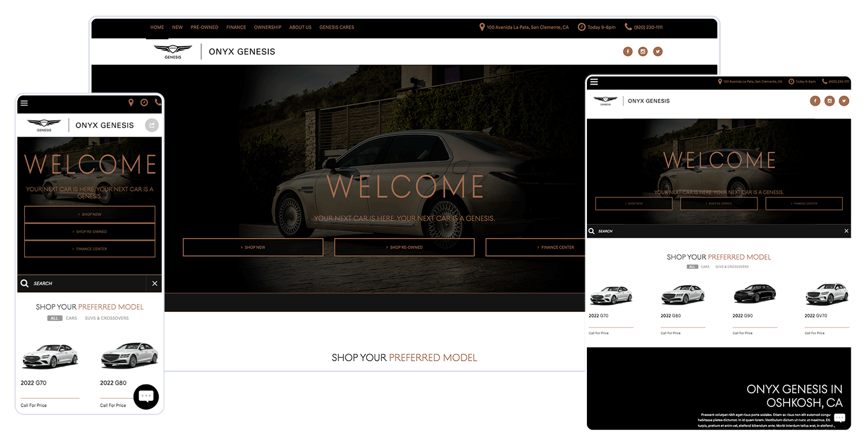Click the desktop phone number (920) 230-1111
This screenshot has height=448, width=868.
click(x=648, y=27)
